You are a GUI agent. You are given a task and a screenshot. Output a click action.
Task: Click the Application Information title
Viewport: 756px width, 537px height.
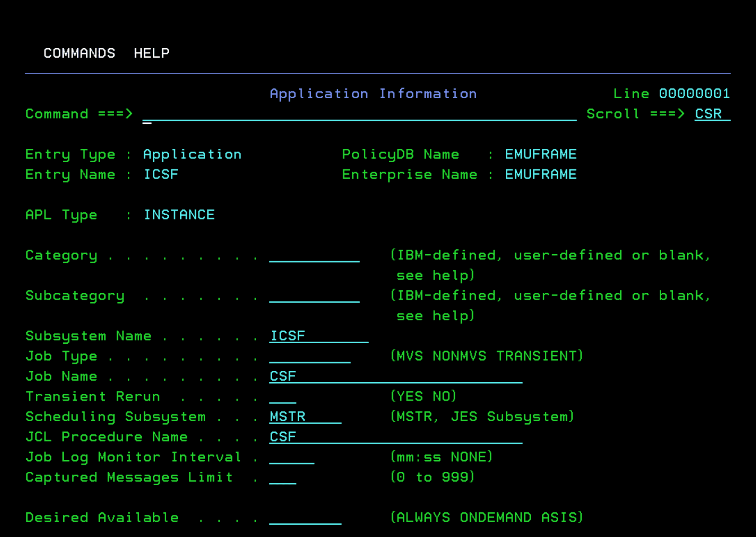coord(373,93)
